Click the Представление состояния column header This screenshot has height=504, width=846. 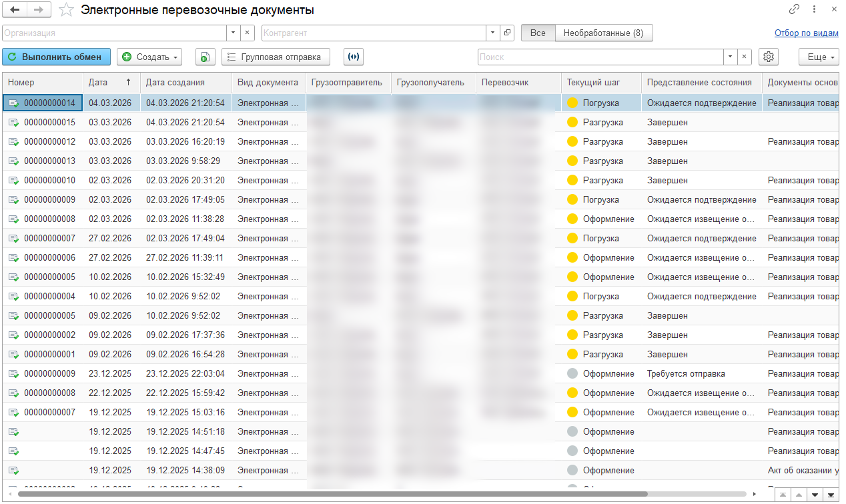coord(701,83)
